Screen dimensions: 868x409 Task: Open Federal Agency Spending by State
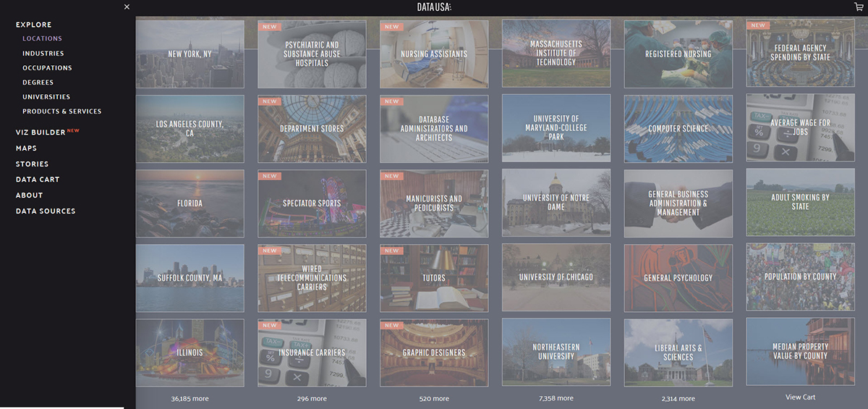(800, 53)
